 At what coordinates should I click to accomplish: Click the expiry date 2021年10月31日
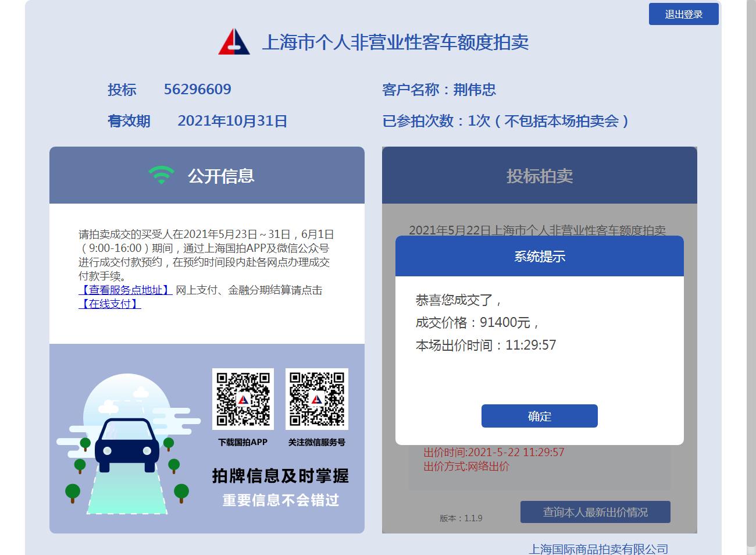pos(233,120)
